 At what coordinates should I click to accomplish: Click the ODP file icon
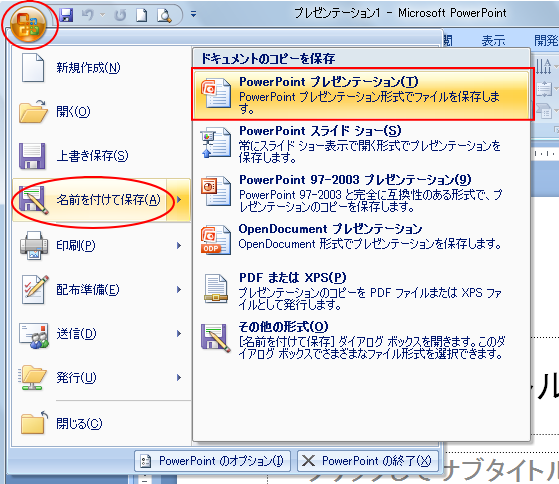coord(215,240)
